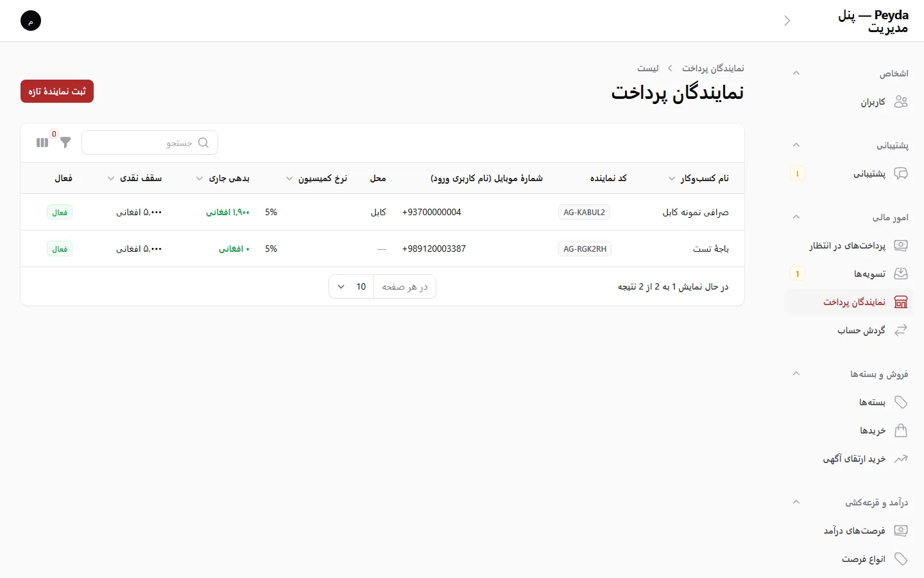
Task: Click the خرید ارتقای آگهی trending icon
Action: coord(901,459)
